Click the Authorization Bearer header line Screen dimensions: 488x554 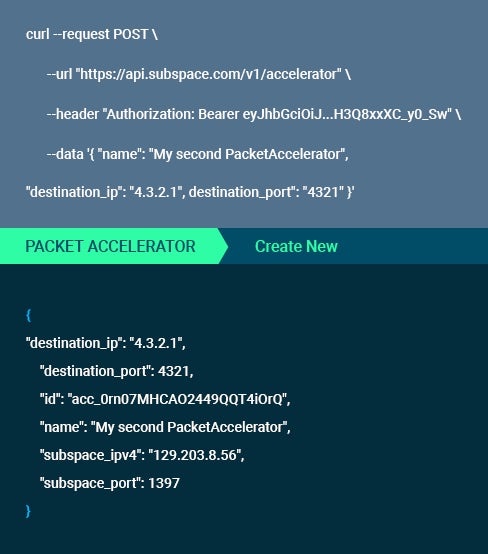pyautogui.click(x=254, y=114)
